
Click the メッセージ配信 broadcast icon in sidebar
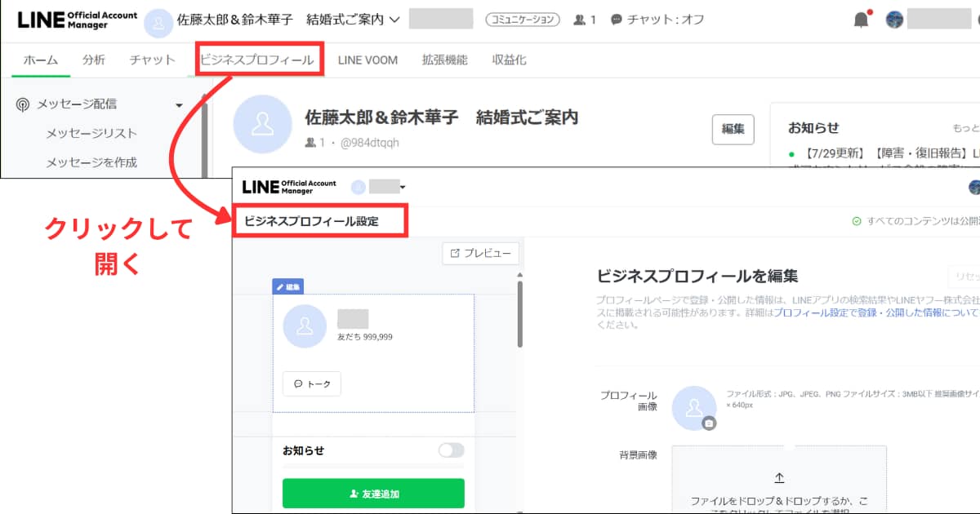(x=23, y=104)
